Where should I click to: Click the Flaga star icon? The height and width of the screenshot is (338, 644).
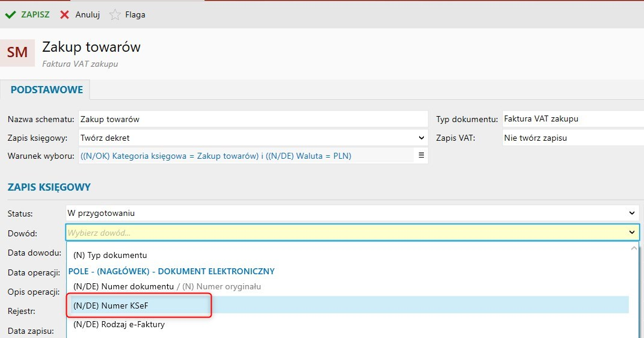point(115,15)
